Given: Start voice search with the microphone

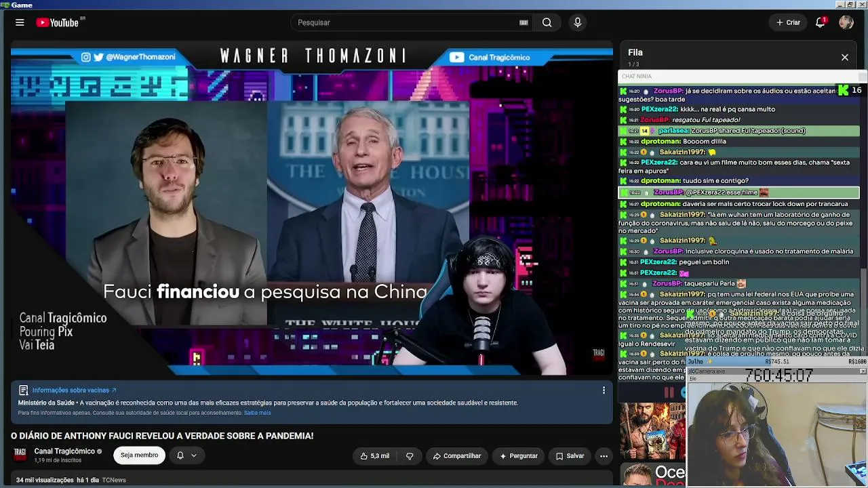Looking at the screenshot, I should click(x=578, y=22).
